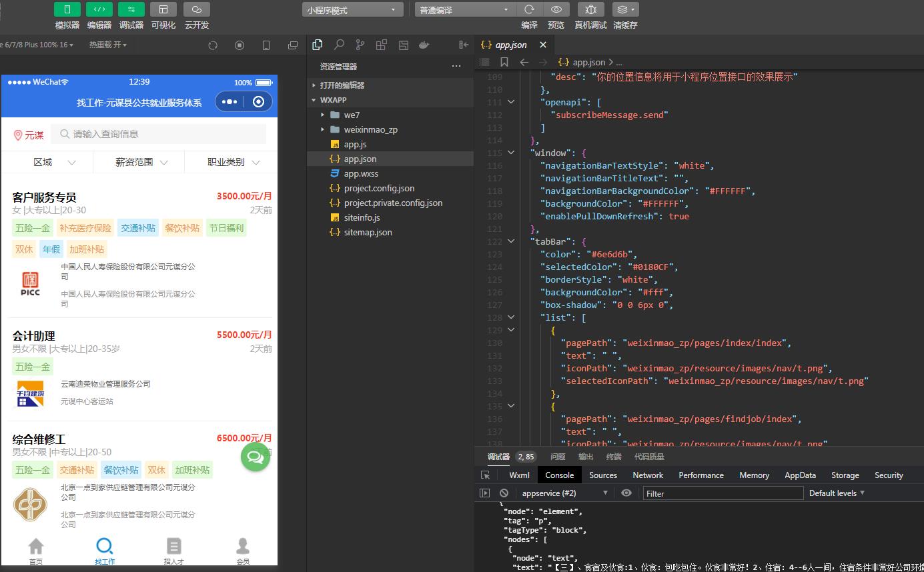
Task: Open the 客户服务专员 job listing
Action: click(44, 197)
